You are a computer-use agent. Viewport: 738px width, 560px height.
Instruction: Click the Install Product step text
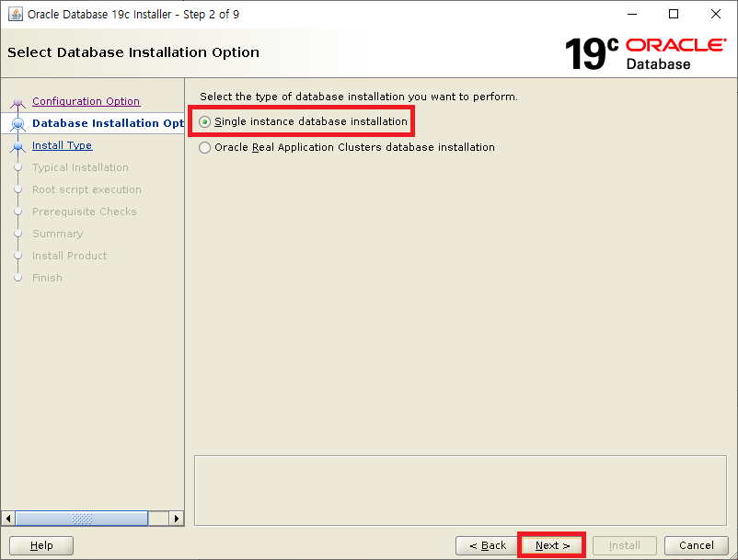tap(69, 256)
